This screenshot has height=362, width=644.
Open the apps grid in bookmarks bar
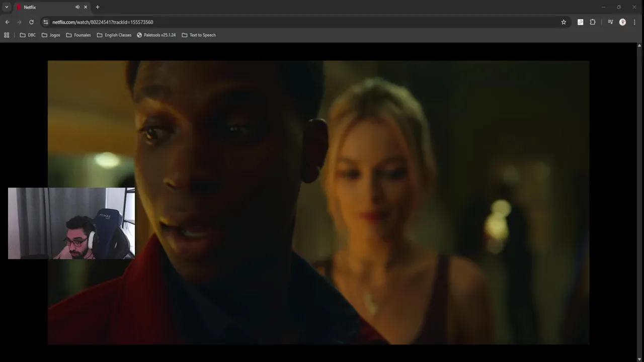(x=7, y=35)
